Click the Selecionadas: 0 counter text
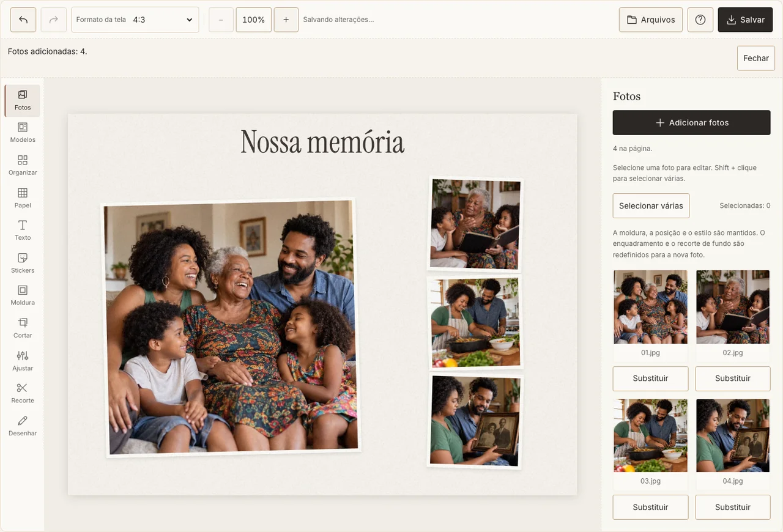The width and height of the screenshot is (783, 532). (745, 205)
